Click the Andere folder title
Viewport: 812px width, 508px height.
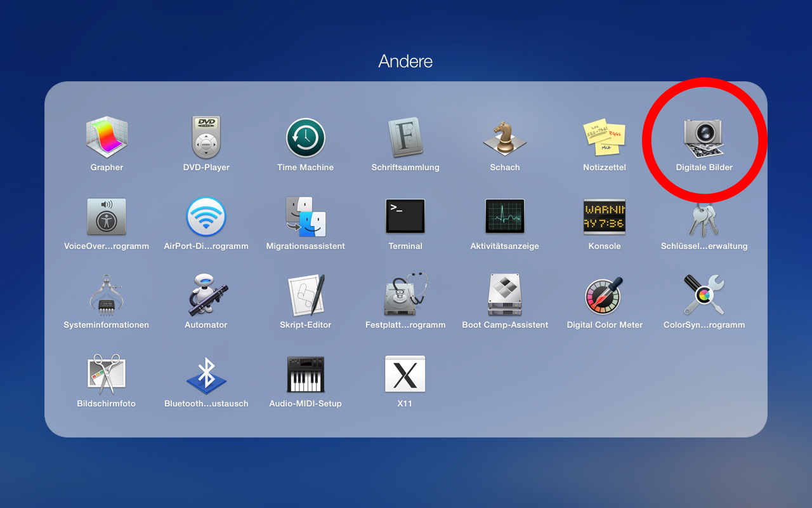coord(405,61)
